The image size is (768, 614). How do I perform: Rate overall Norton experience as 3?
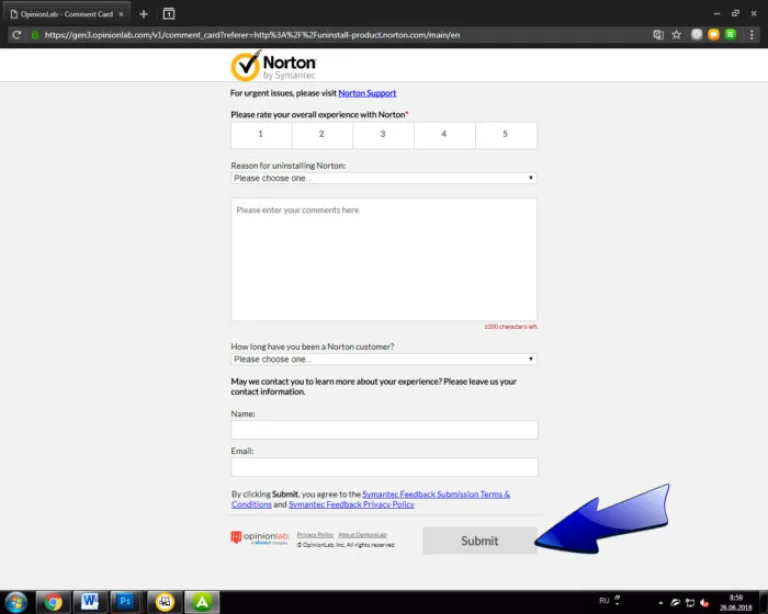click(x=383, y=135)
